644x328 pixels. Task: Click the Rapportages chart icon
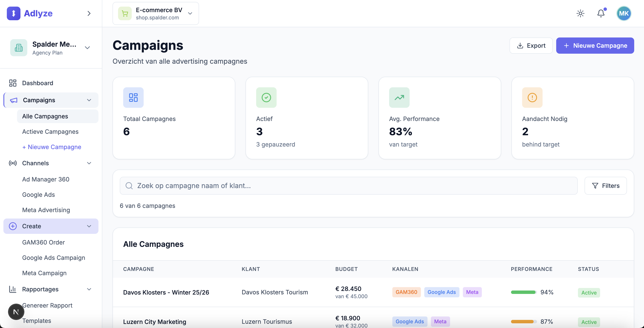[x=13, y=289]
